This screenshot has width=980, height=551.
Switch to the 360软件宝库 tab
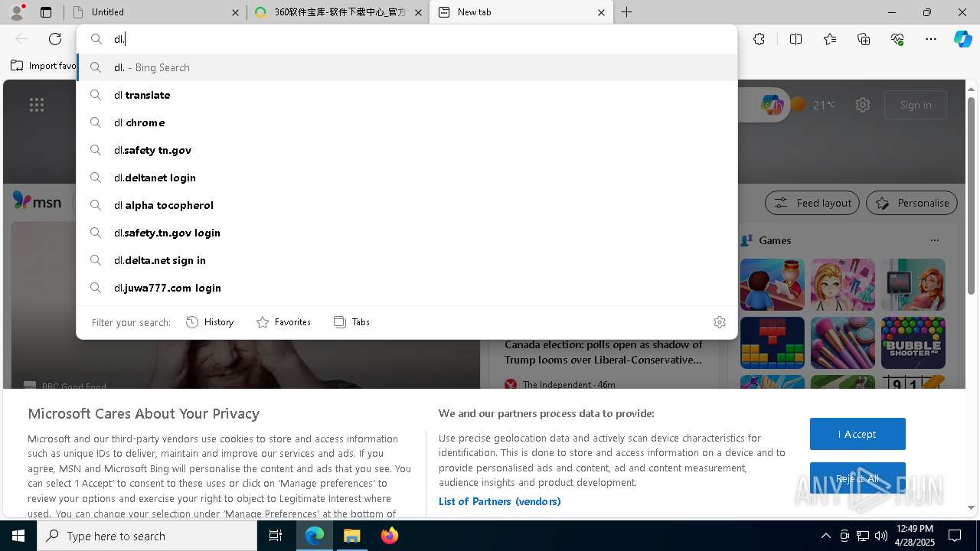(338, 12)
